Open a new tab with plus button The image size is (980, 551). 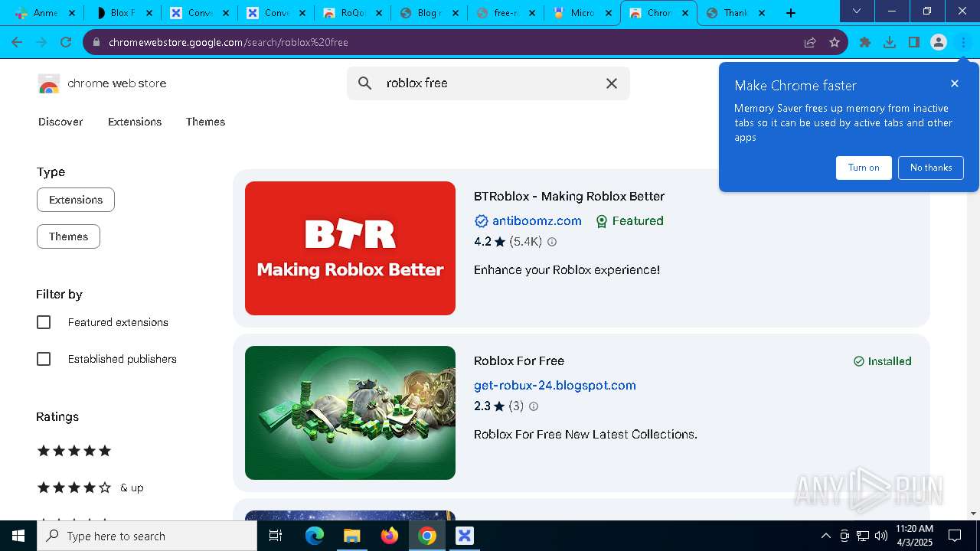[791, 13]
